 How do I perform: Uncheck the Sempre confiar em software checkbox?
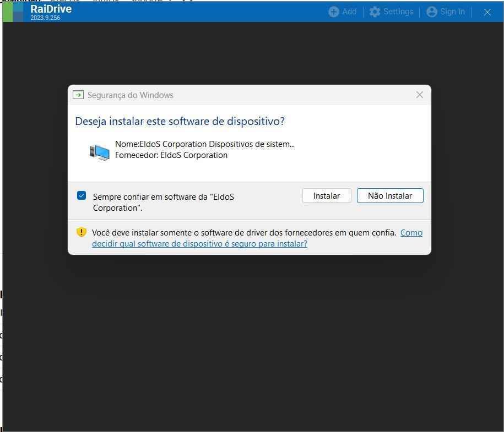click(x=82, y=195)
